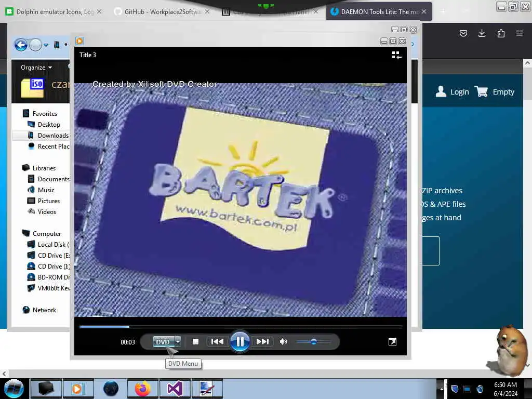The height and width of the screenshot is (399, 532).
Task: Select Favorites in Explorer navigation pane
Action: click(x=45, y=114)
